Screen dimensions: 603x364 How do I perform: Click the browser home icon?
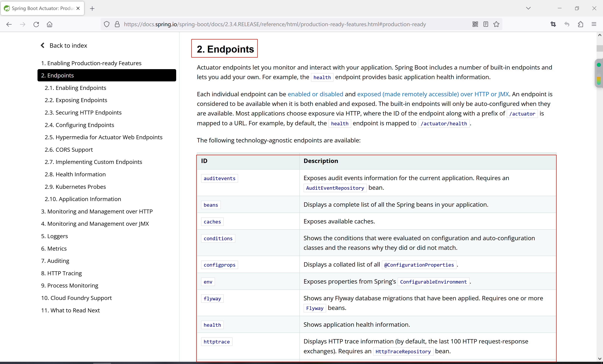[x=49, y=24]
